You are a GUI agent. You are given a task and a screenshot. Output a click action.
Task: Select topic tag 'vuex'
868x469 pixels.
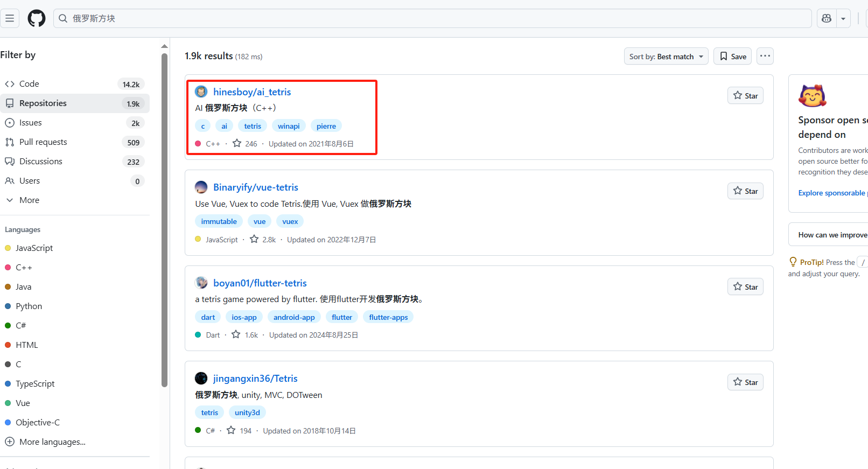click(x=290, y=221)
